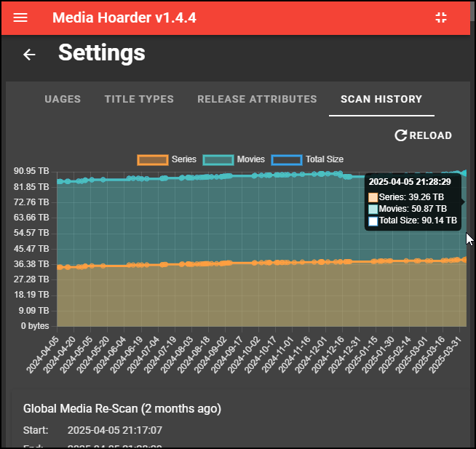Click the 2024-04-05 date axis label
Image resolution: width=476 pixels, height=449 pixels.
click(x=42, y=354)
